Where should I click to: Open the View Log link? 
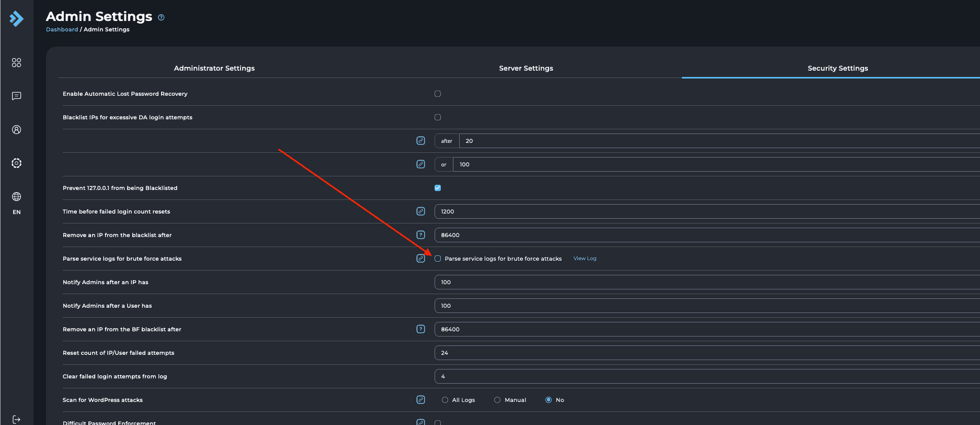[585, 259]
